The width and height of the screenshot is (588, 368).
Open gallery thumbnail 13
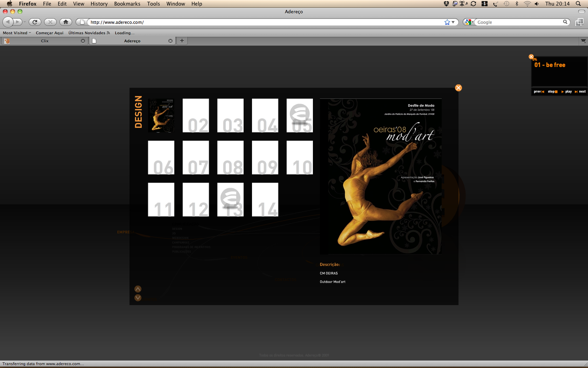click(230, 200)
